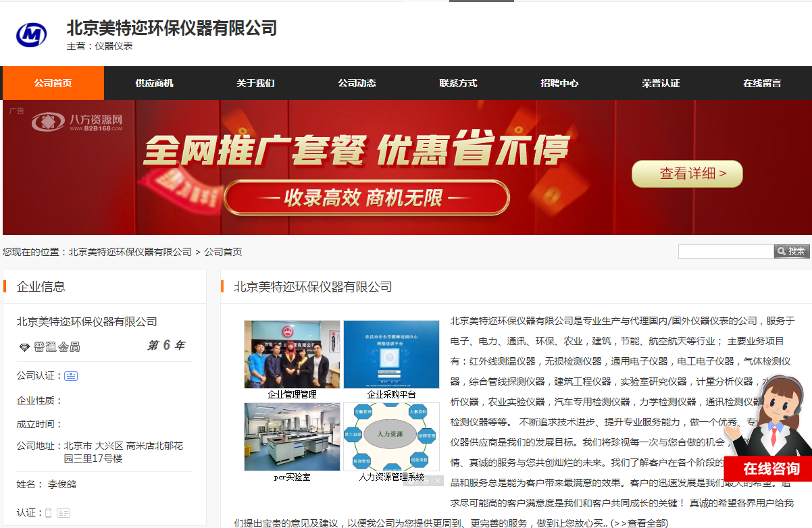Open the 企业采购平台 thumbnail image
The image size is (812, 528).
click(392, 354)
